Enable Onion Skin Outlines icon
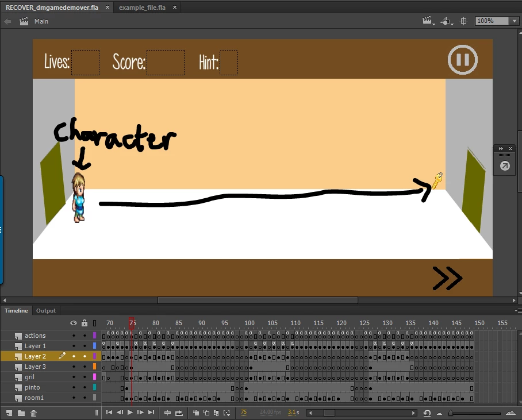The width and height of the screenshot is (522, 420). click(206, 413)
